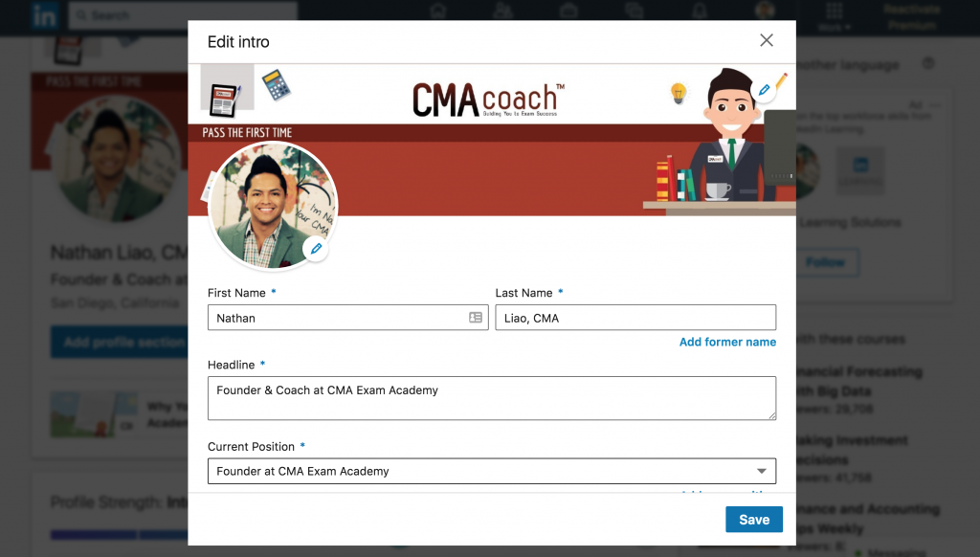The height and width of the screenshot is (557, 980).
Task: Open My Network icon in top bar
Action: 503,11
